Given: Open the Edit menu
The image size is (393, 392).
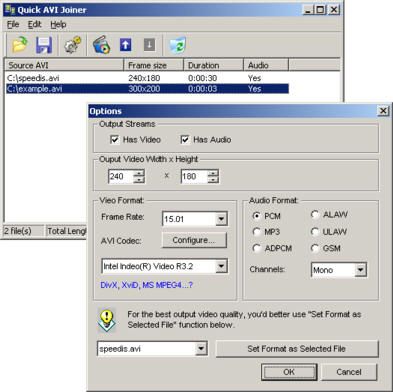Looking at the screenshot, I should pos(34,24).
